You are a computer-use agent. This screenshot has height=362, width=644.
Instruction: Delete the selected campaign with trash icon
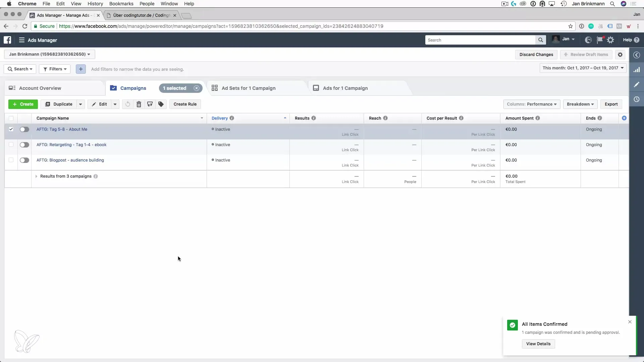pos(139,104)
